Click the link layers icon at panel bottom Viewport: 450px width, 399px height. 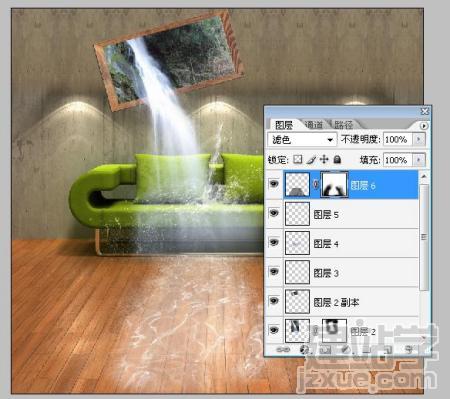point(284,350)
